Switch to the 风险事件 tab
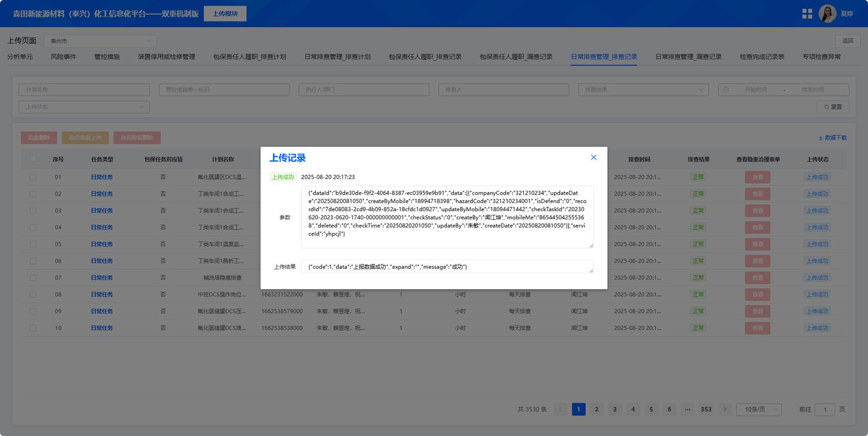The image size is (868, 436). point(63,57)
